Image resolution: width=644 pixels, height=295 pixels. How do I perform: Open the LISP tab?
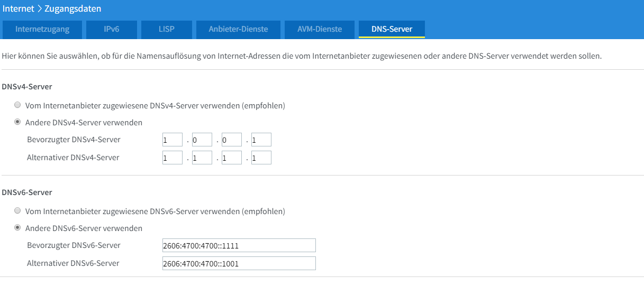(166, 30)
